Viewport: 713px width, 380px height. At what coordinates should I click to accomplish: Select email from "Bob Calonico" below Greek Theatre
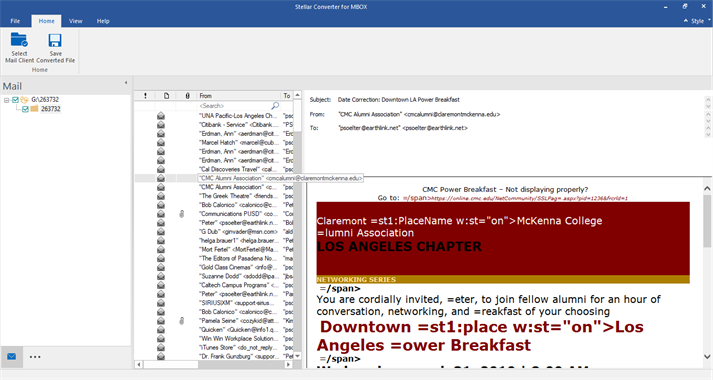point(239,205)
